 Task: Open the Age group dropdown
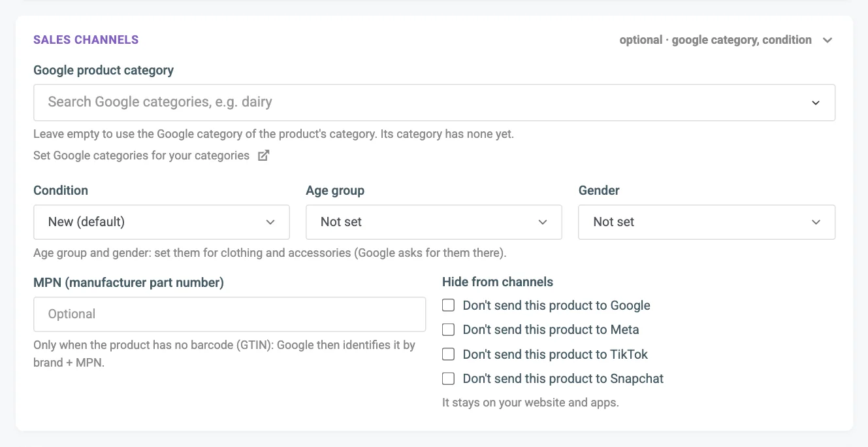point(434,222)
